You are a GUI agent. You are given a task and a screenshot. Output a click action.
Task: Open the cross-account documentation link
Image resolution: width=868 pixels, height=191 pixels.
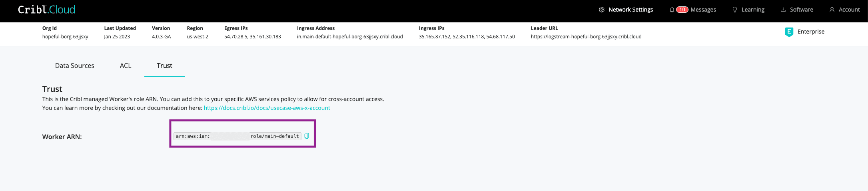click(x=267, y=108)
